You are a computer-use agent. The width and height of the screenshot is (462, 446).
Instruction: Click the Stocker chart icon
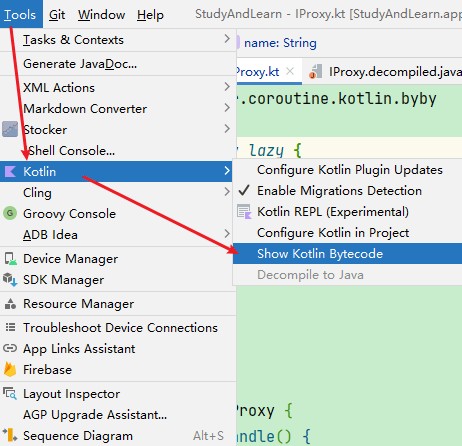[x=10, y=129]
